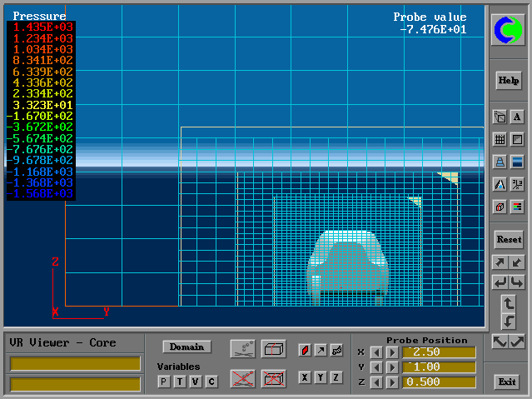The height and width of the screenshot is (399, 532).
Task: Set slice plane to X direction
Action: click(x=305, y=377)
